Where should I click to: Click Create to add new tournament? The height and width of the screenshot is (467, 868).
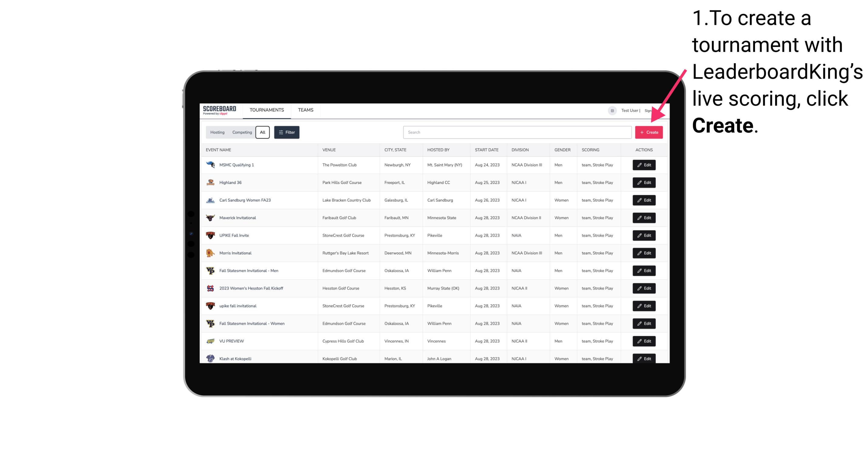click(649, 132)
